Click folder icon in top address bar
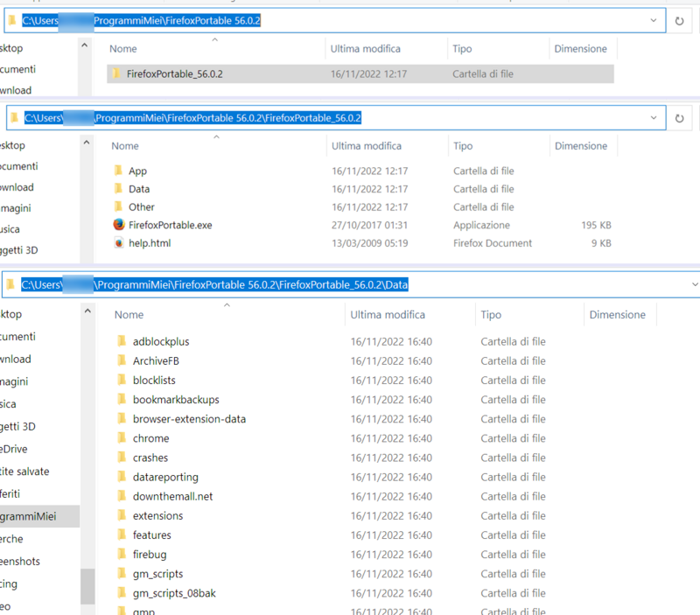This screenshot has height=615, width=700. (12, 20)
